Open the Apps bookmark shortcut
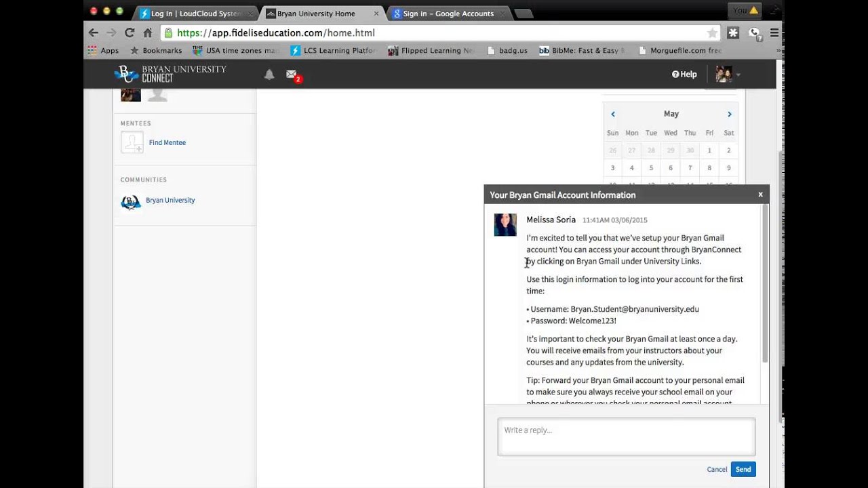The image size is (868, 488). pos(103,50)
